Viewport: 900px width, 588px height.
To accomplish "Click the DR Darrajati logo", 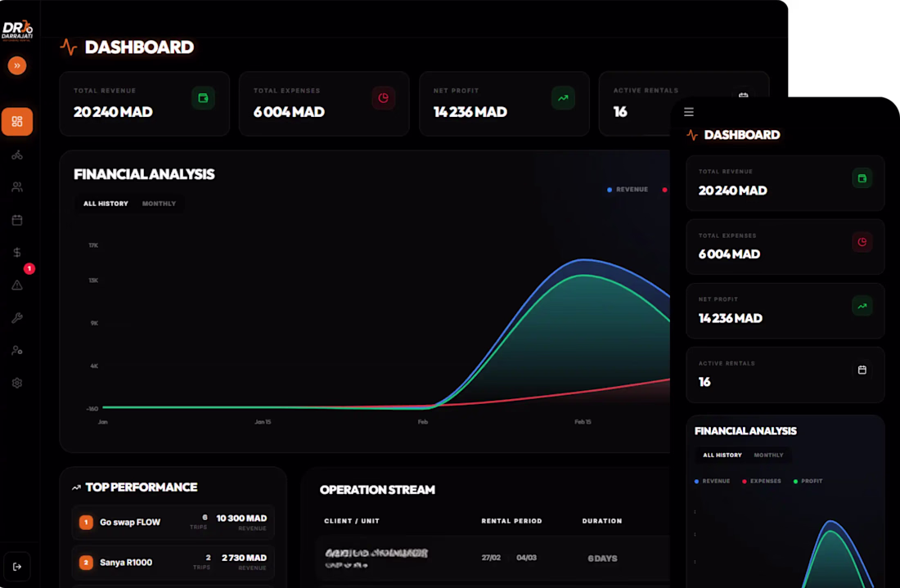I will [x=17, y=30].
